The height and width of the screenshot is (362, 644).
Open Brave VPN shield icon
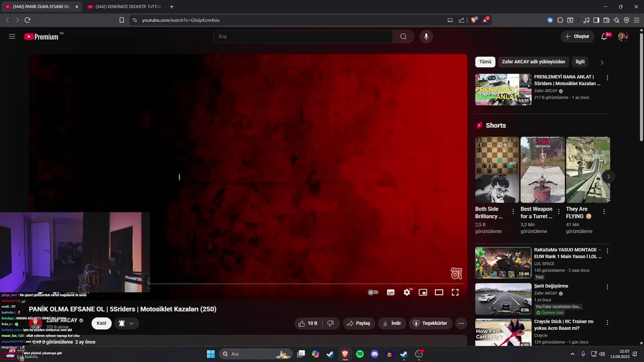coord(626,20)
